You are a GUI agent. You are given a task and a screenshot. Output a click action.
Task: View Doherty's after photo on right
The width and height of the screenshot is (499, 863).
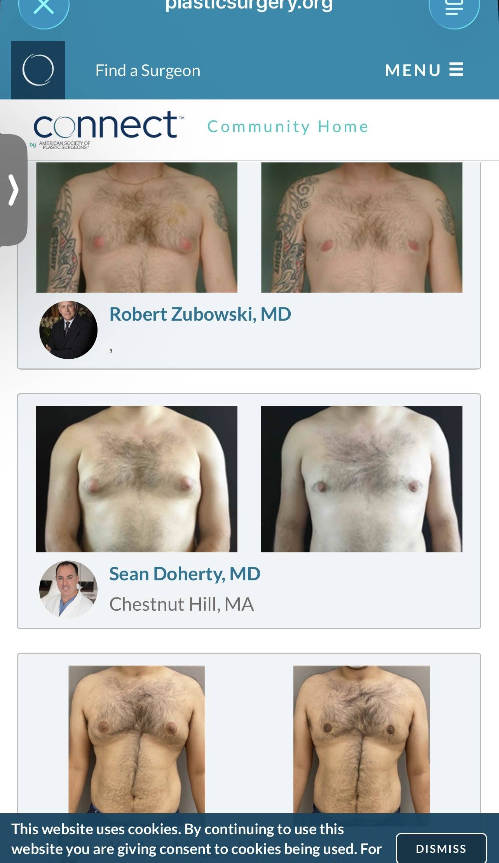coord(361,479)
